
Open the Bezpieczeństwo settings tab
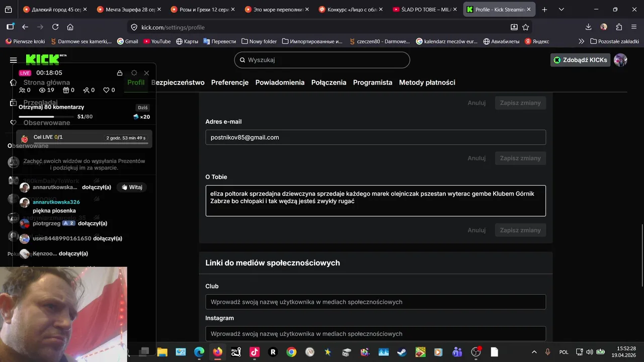[x=178, y=82]
